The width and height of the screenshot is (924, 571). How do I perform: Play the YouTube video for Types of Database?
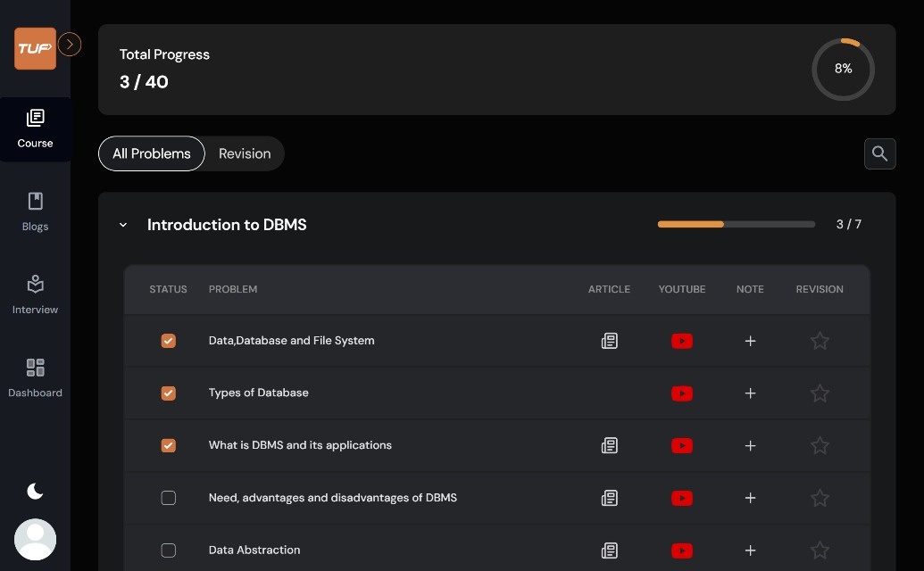(681, 393)
